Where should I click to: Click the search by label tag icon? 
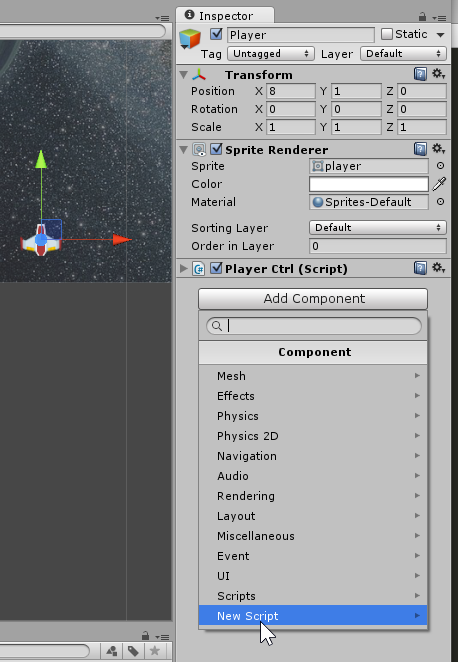pyautogui.click(x=133, y=651)
